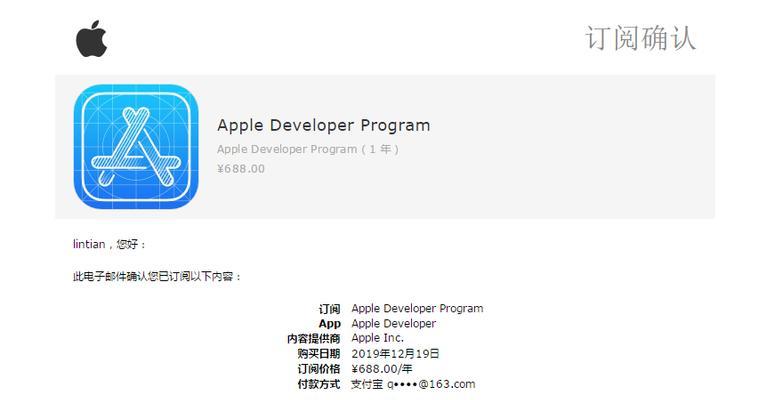Select payment method 支付宝 q••••@163.com
766x400 pixels.
(413, 384)
